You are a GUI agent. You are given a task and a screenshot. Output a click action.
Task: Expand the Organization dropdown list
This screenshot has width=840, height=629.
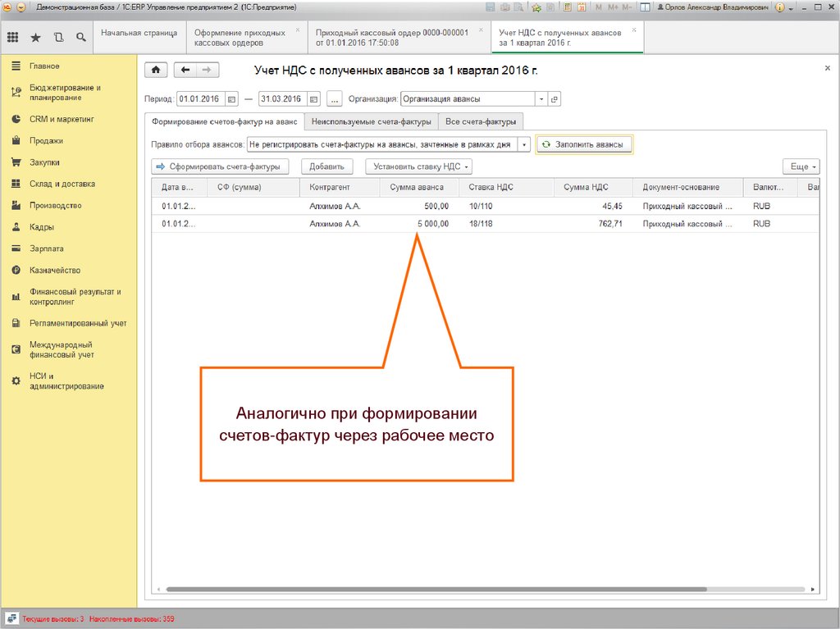click(541, 99)
